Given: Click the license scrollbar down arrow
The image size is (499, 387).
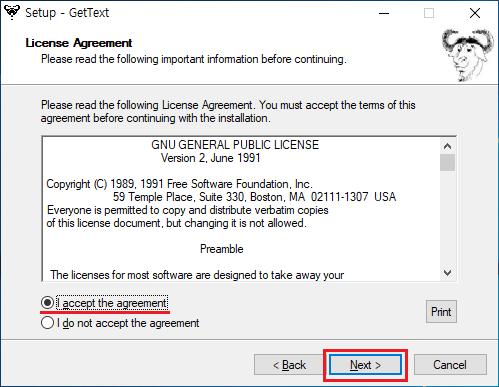Looking at the screenshot, I should [447, 273].
